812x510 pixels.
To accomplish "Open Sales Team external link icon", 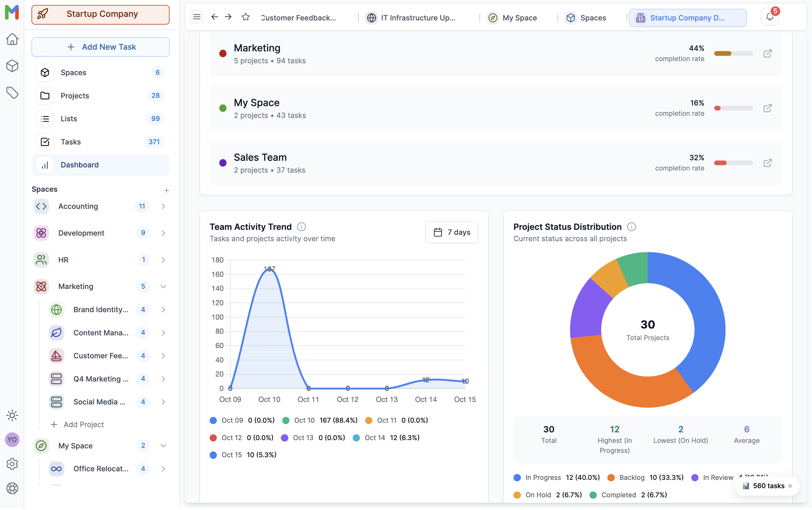I will pyautogui.click(x=767, y=163).
